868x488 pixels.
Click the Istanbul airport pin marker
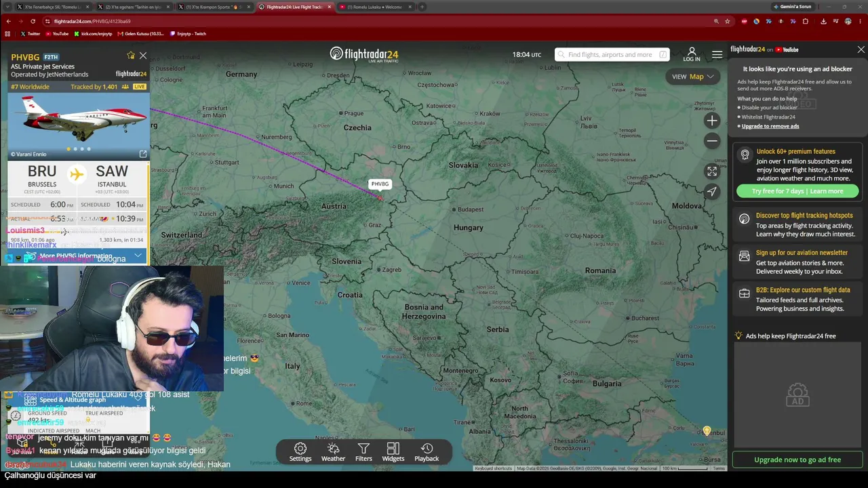(707, 431)
